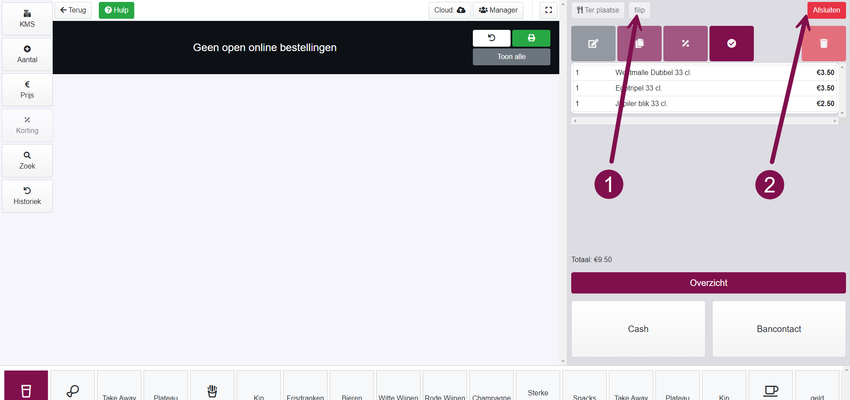
Task: Select the Bieren category tab
Action: [352, 390]
